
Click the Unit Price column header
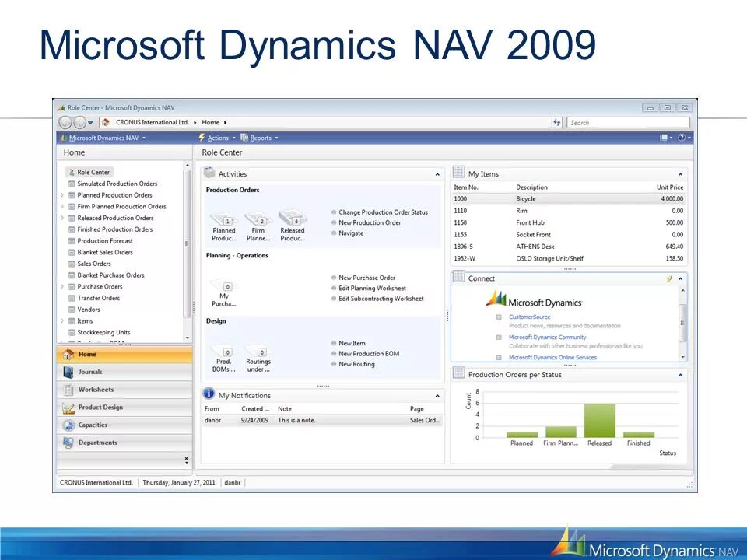pos(670,187)
